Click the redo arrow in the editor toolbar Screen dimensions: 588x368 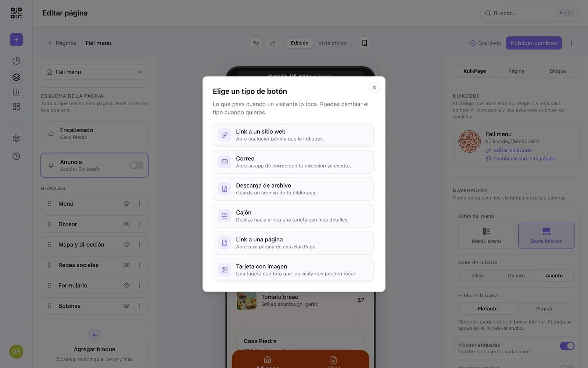click(x=272, y=43)
